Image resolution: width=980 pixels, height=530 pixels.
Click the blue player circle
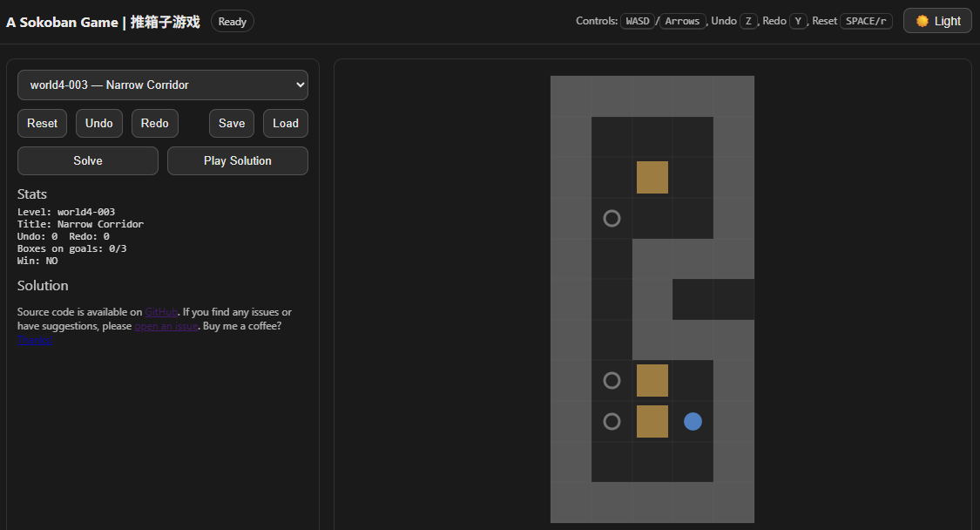(x=693, y=421)
